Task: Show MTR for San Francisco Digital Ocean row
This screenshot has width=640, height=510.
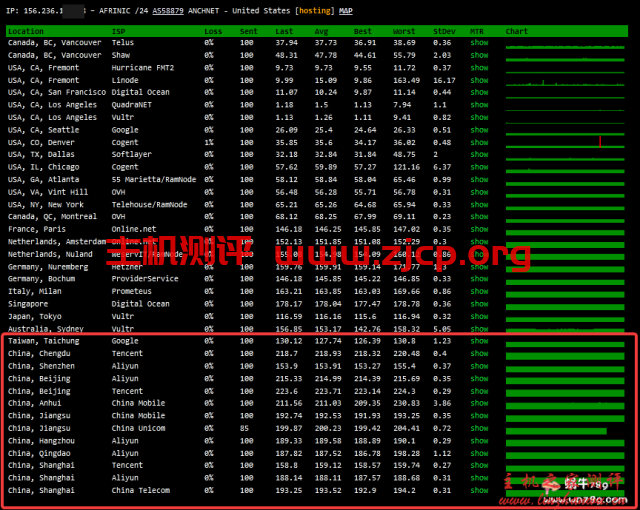Action: point(479,92)
